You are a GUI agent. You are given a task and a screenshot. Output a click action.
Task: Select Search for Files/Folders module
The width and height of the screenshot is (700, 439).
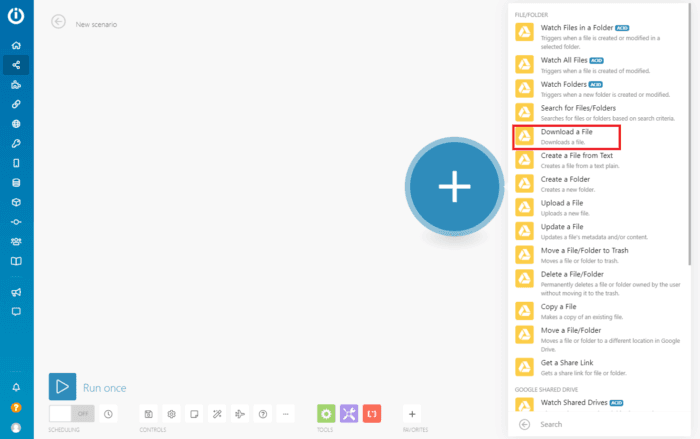point(598,113)
